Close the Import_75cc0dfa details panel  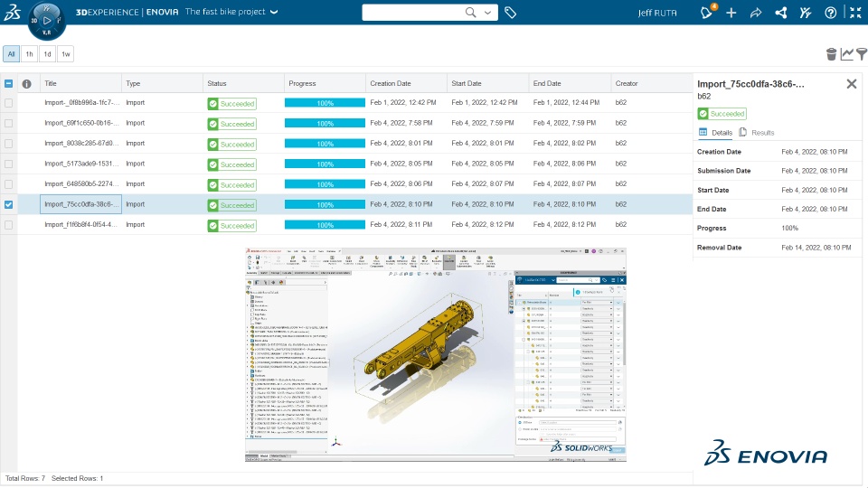pos(852,83)
